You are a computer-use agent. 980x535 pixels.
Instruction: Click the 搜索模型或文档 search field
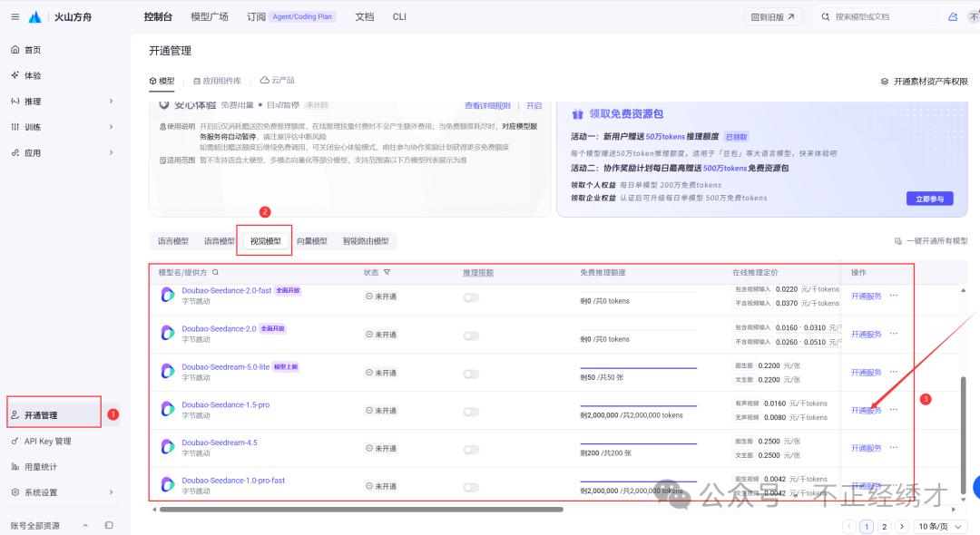point(877,17)
